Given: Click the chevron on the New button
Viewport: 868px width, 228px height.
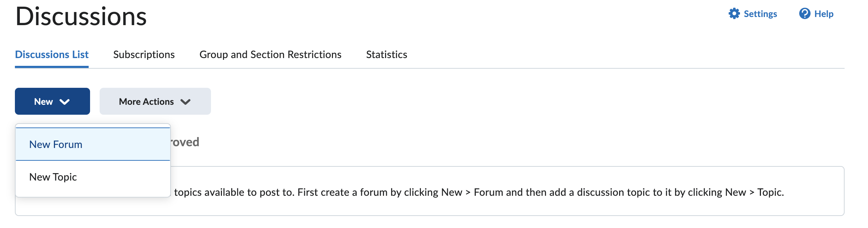Looking at the screenshot, I should point(65,102).
